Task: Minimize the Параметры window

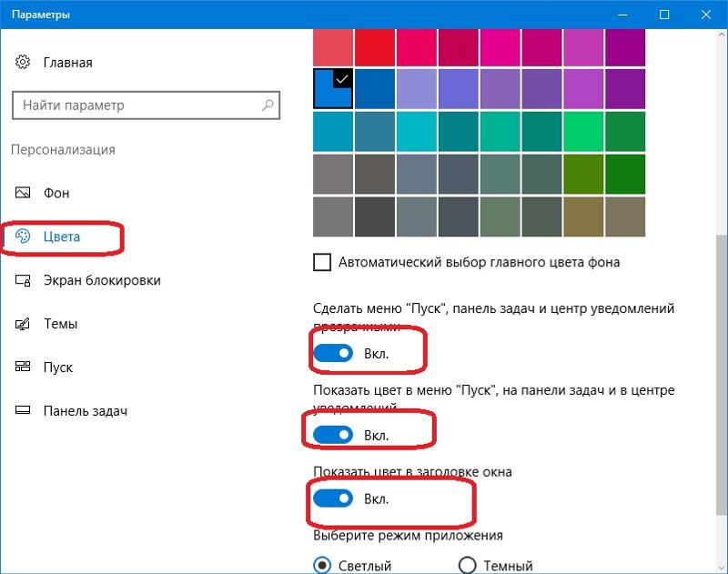Action: point(622,15)
